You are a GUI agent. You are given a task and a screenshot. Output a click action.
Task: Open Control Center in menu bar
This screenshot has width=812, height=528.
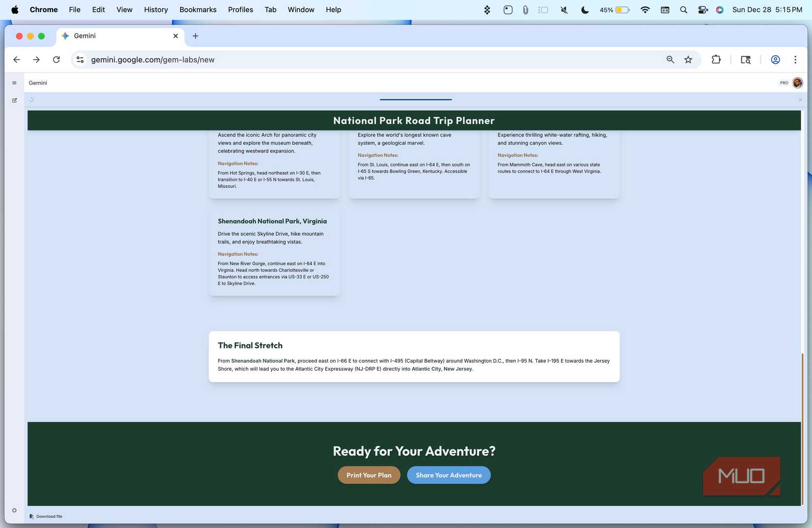[703, 10]
